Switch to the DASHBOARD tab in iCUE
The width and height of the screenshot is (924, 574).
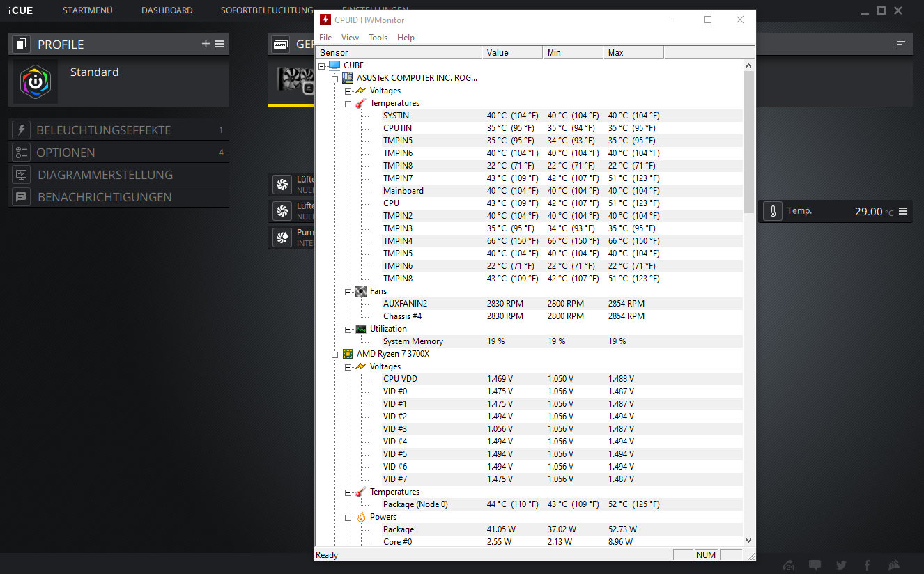pos(167,10)
